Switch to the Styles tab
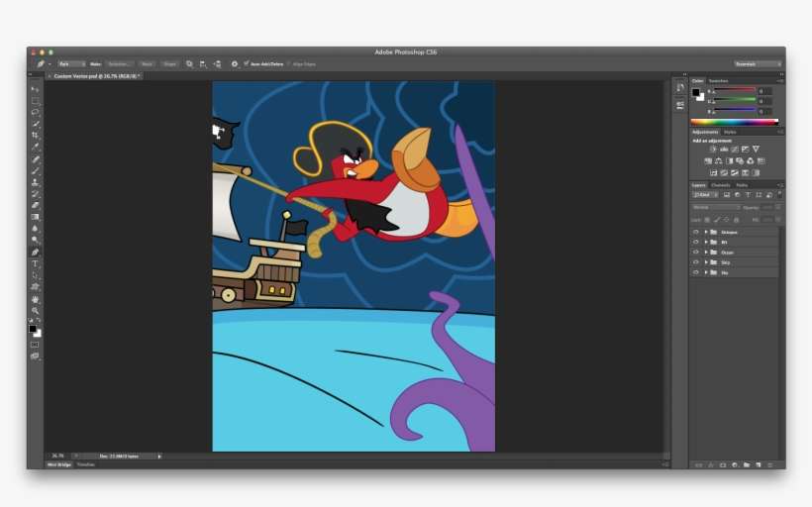The width and height of the screenshot is (812, 507). [730, 132]
